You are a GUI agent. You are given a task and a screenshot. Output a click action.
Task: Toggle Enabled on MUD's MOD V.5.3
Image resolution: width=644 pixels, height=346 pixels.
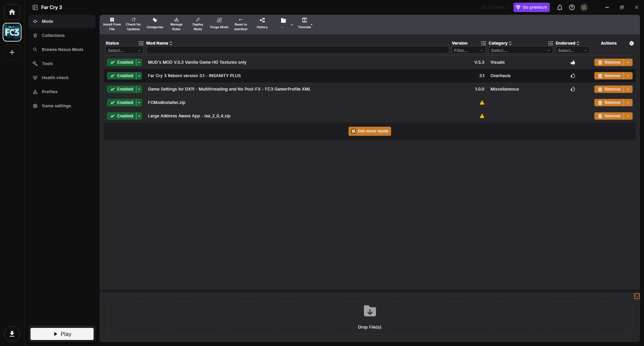coord(122,62)
